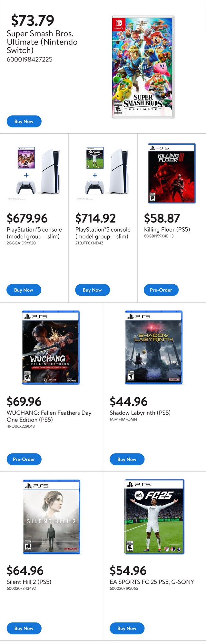View the Silent Hill 2 cover image
The image size is (206, 644).
point(52,516)
